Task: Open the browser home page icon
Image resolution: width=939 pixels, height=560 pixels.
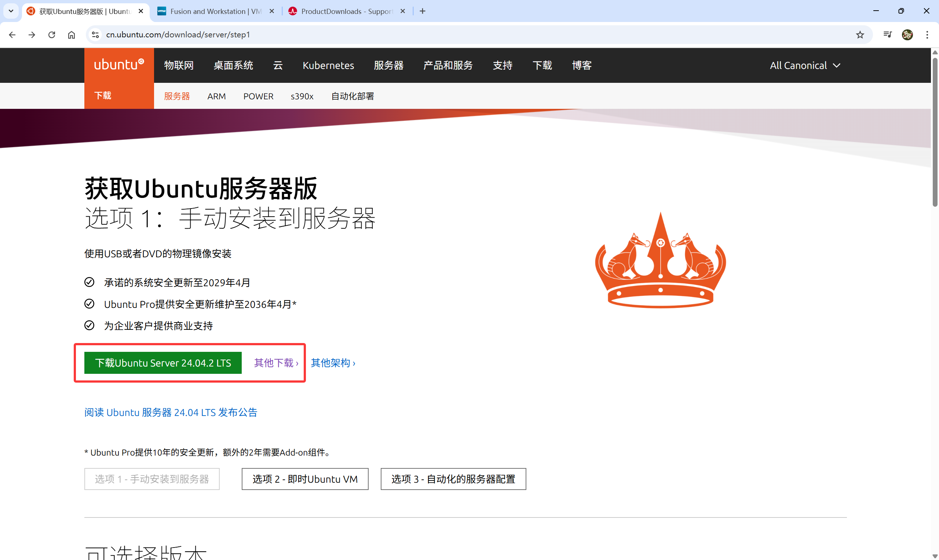Action: [72, 34]
